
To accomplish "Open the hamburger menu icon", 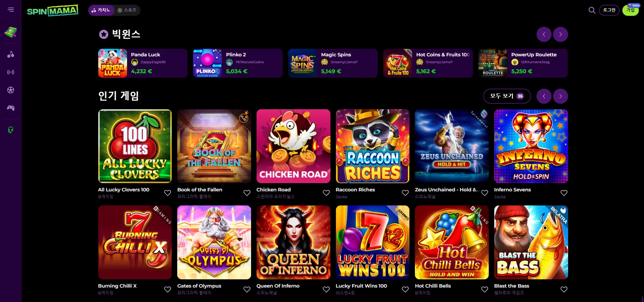I will (11, 10).
